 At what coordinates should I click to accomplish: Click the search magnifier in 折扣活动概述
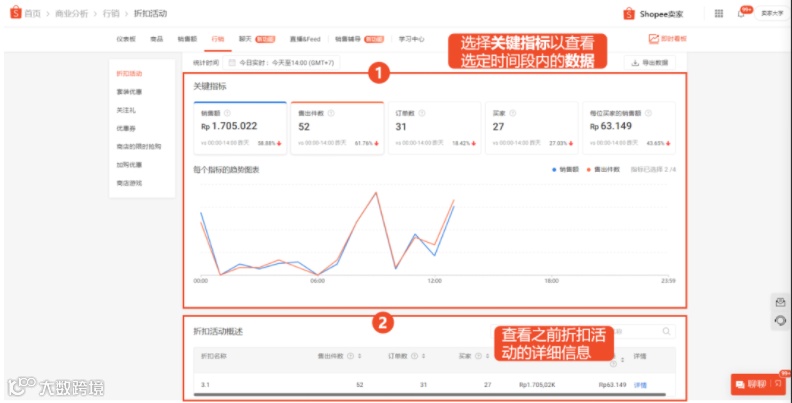pyautogui.click(x=666, y=331)
